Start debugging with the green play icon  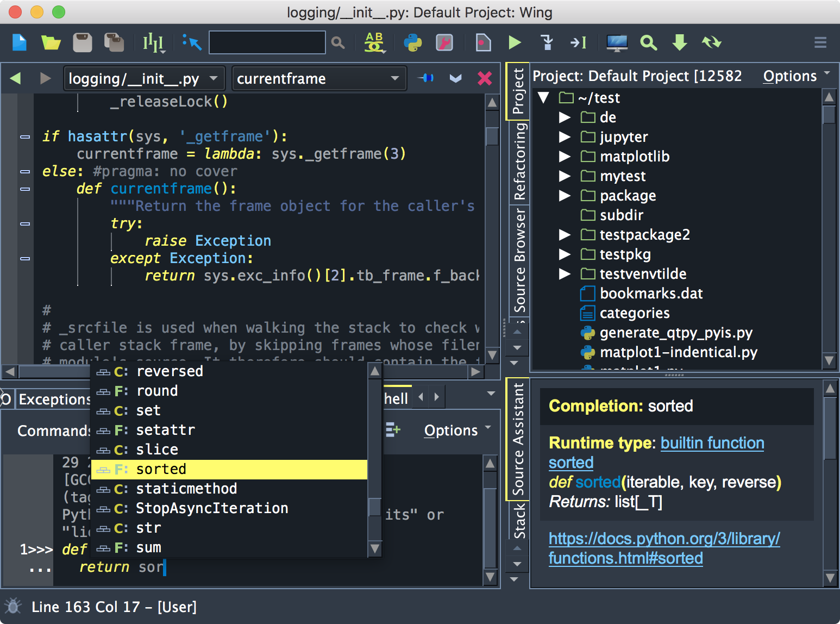pyautogui.click(x=515, y=42)
